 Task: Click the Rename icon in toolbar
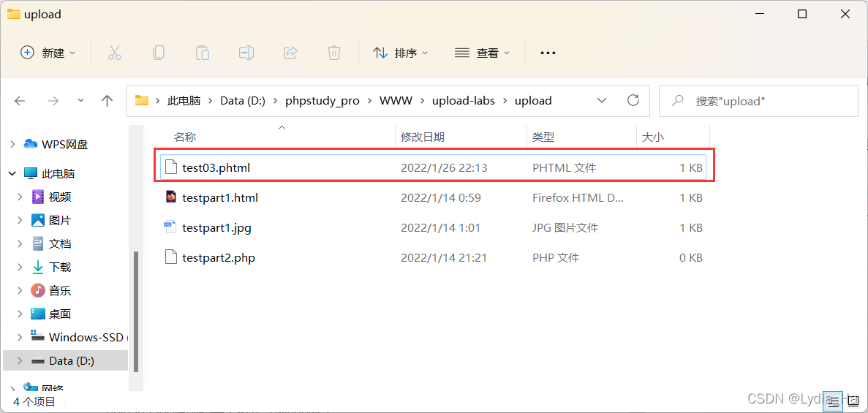pos(246,53)
